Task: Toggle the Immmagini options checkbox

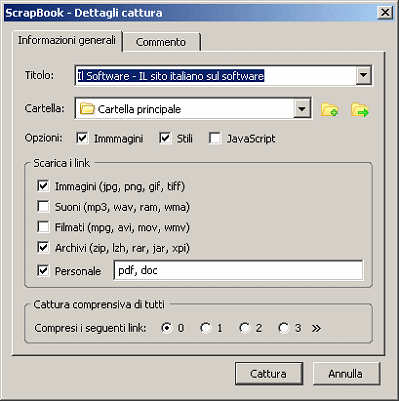Action: click(82, 138)
